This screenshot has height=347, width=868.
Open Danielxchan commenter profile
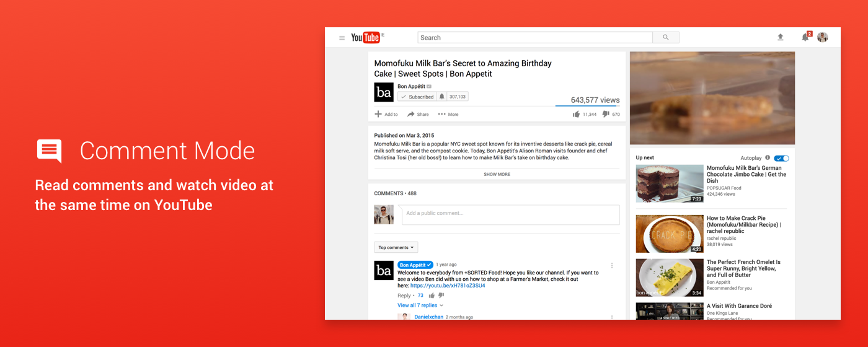click(428, 317)
